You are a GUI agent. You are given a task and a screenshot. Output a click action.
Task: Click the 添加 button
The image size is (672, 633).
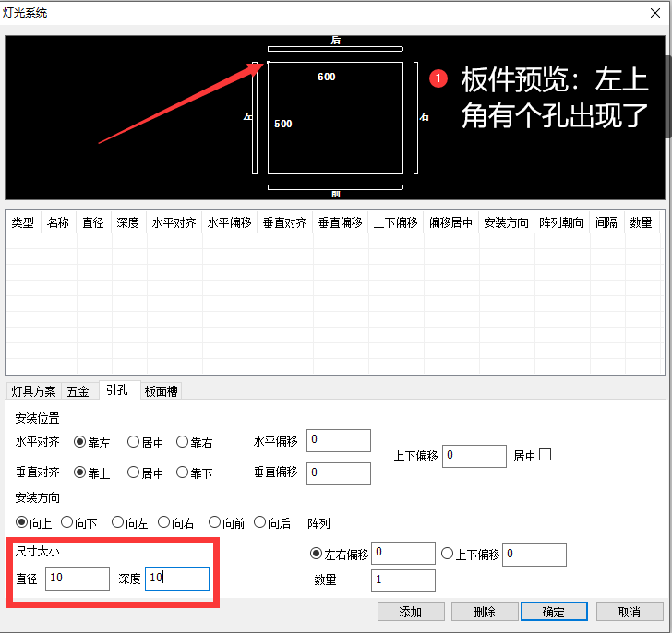[x=411, y=612]
